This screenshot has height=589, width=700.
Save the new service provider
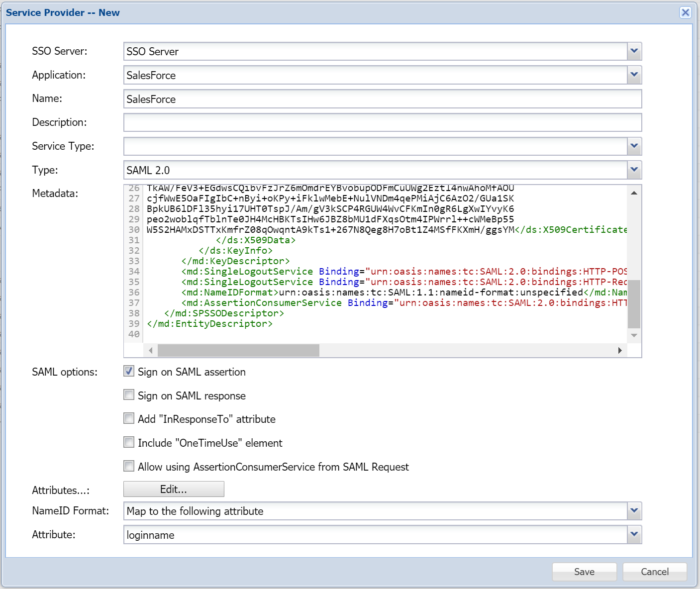584,572
